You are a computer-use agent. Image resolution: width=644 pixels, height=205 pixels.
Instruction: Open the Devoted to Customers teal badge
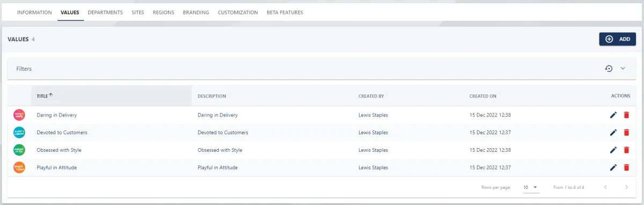click(19, 133)
